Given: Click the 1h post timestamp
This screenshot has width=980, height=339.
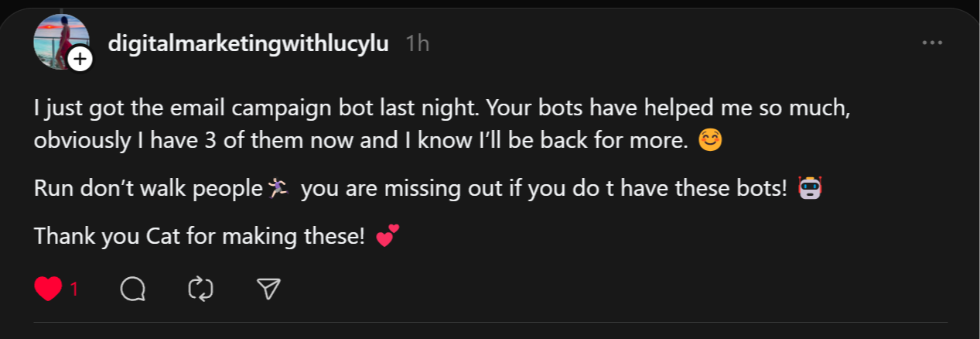Looking at the screenshot, I should [x=417, y=43].
